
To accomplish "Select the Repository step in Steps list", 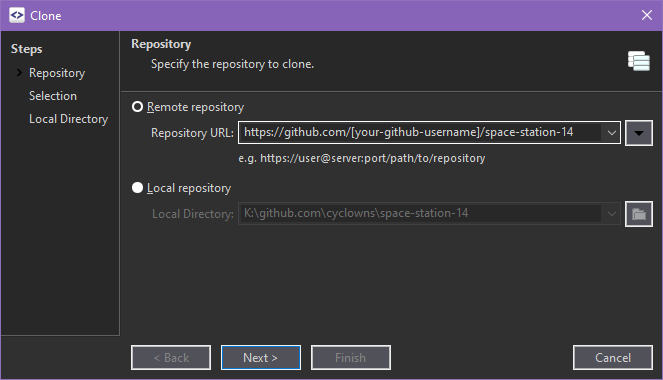I will pos(57,73).
